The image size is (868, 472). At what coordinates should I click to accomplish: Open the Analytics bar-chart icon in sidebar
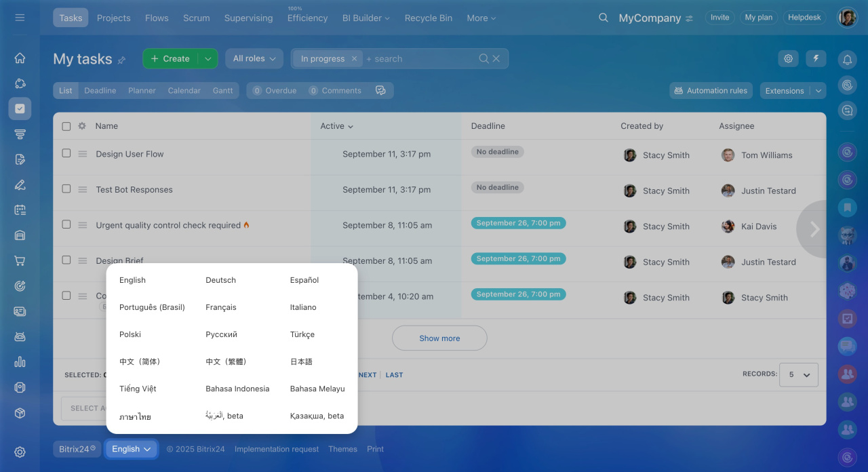pyautogui.click(x=20, y=361)
